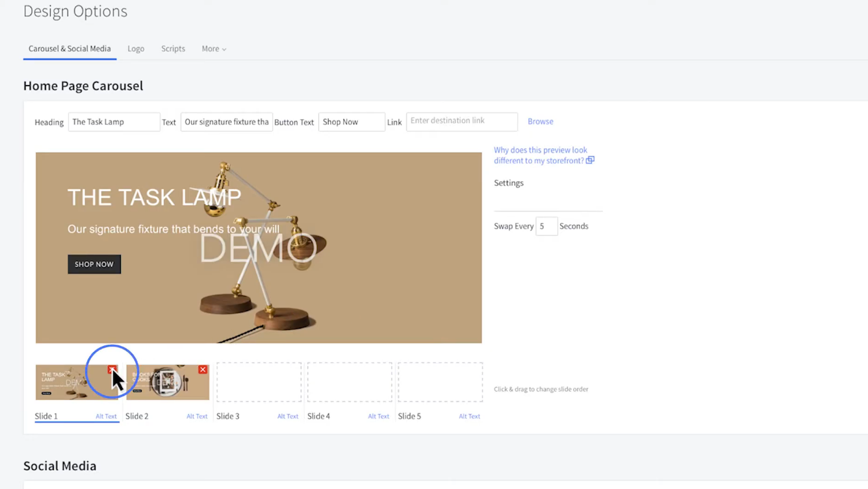868x489 pixels.
Task: Edit the Swap Every seconds field
Action: (x=546, y=226)
